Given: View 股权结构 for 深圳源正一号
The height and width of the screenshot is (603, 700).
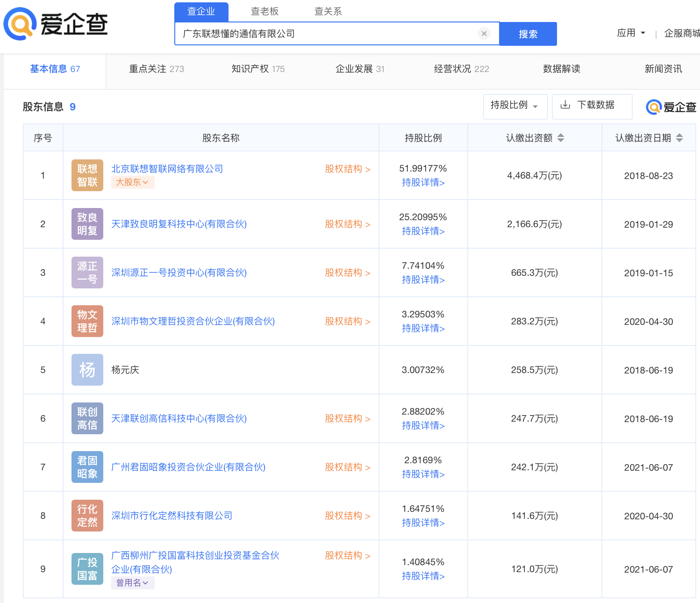Looking at the screenshot, I should click(348, 273).
